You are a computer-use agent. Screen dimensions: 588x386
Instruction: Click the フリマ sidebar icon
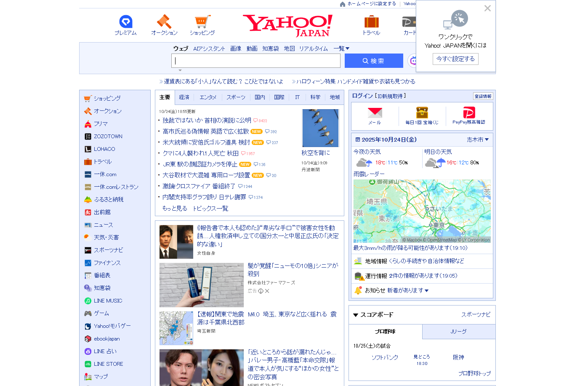click(x=88, y=123)
